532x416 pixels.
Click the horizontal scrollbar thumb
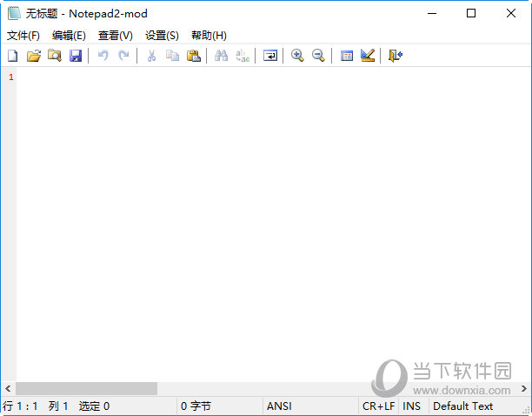tap(87, 388)
